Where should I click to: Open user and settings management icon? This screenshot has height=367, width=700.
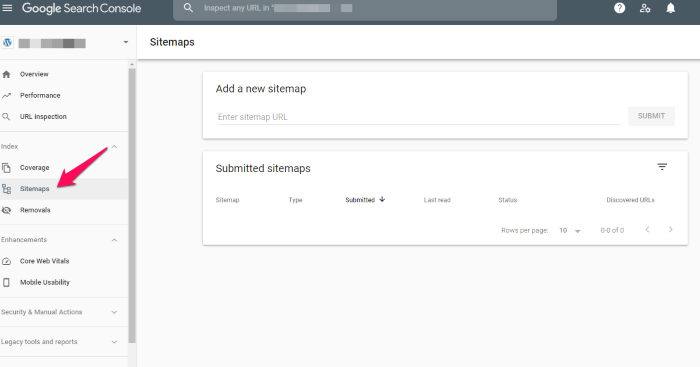point(645,8)
